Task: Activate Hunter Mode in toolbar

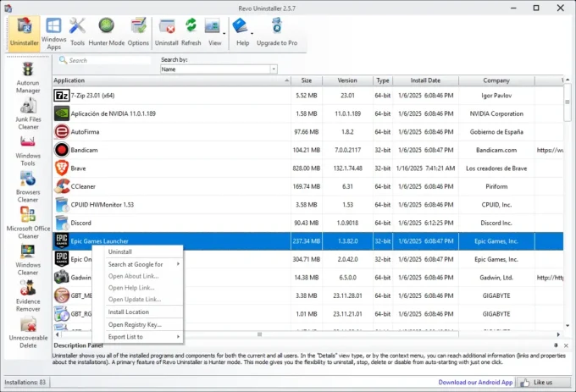Action: (106, 31)
